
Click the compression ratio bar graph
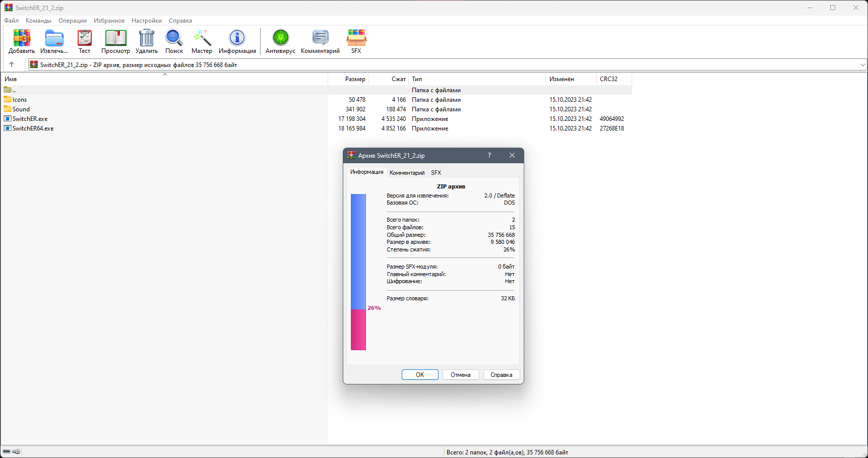[358, 272]
